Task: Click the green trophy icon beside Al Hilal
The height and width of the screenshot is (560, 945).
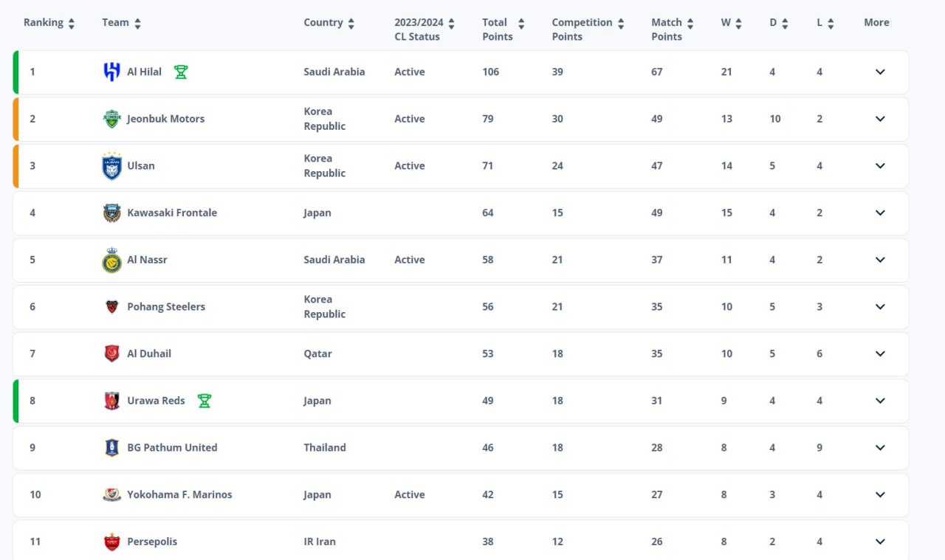Action: [181, 72]
